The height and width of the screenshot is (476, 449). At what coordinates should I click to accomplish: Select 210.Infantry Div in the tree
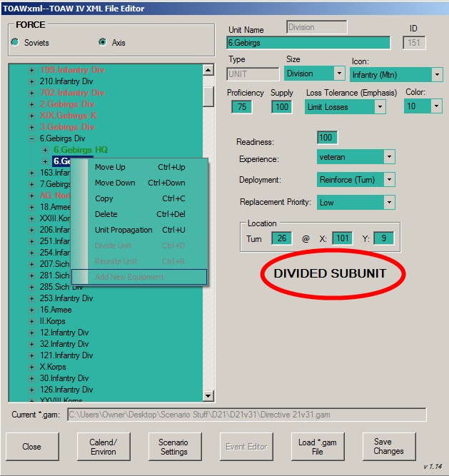[x=66, y=81]
